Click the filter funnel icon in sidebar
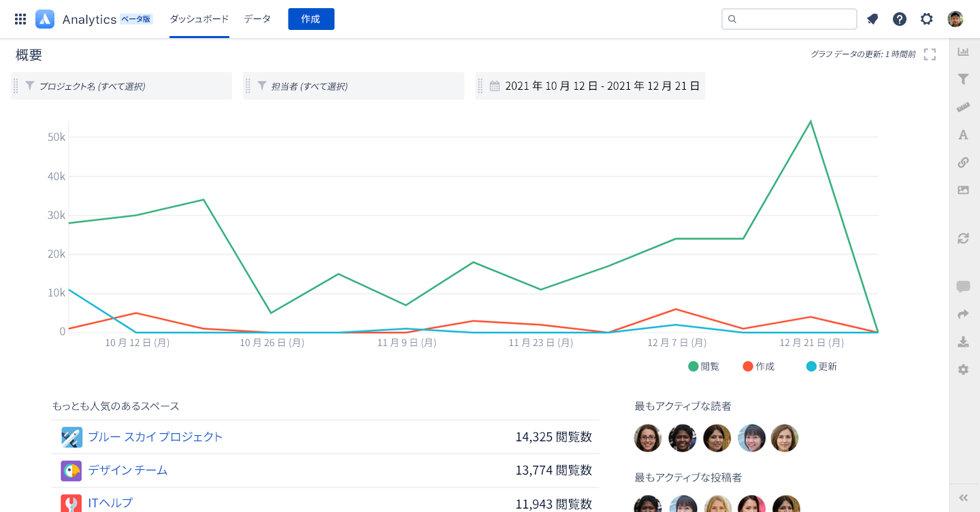 (963, 80)
